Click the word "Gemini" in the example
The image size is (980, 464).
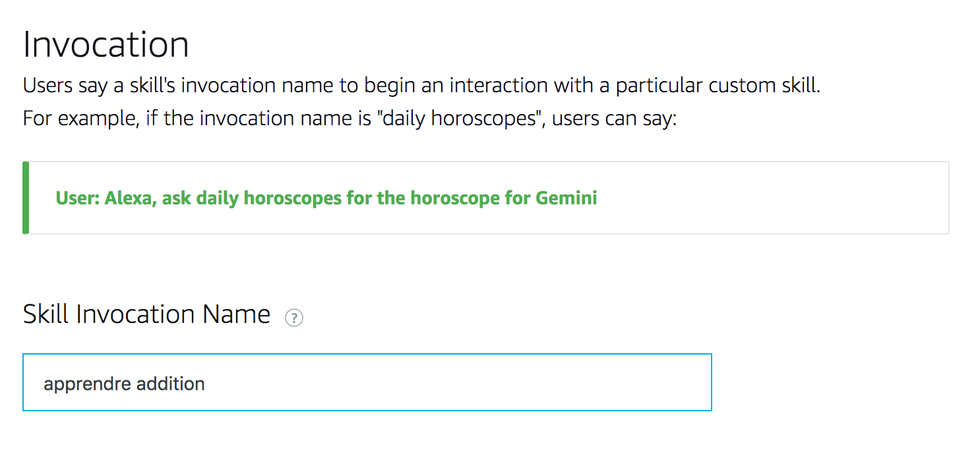pos(567,198)
